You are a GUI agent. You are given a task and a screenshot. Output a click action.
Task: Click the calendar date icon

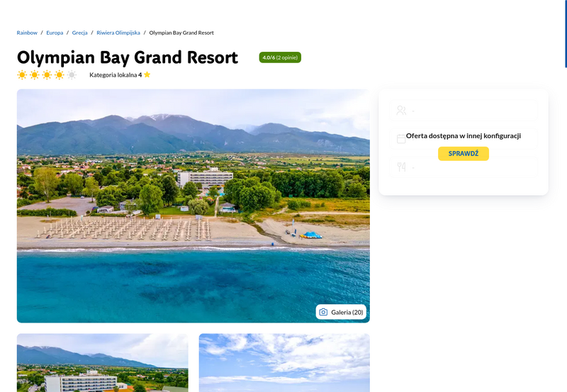pos(401,139)
